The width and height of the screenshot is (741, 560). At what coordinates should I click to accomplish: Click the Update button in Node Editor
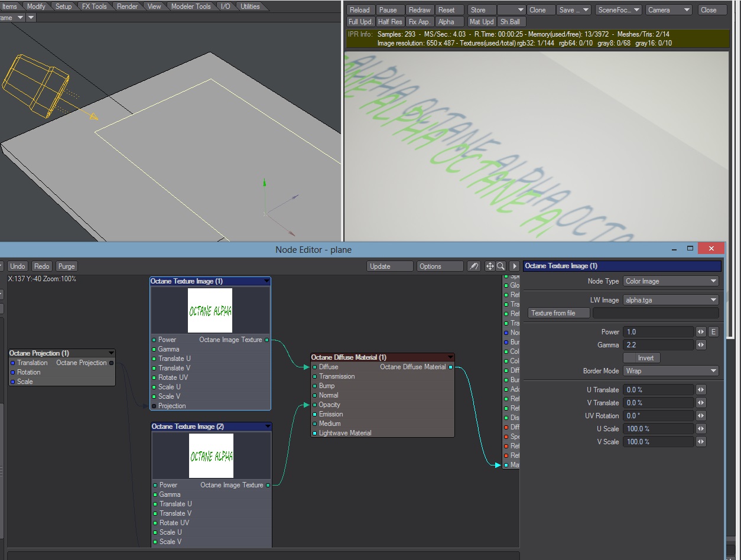coord(390,266)
